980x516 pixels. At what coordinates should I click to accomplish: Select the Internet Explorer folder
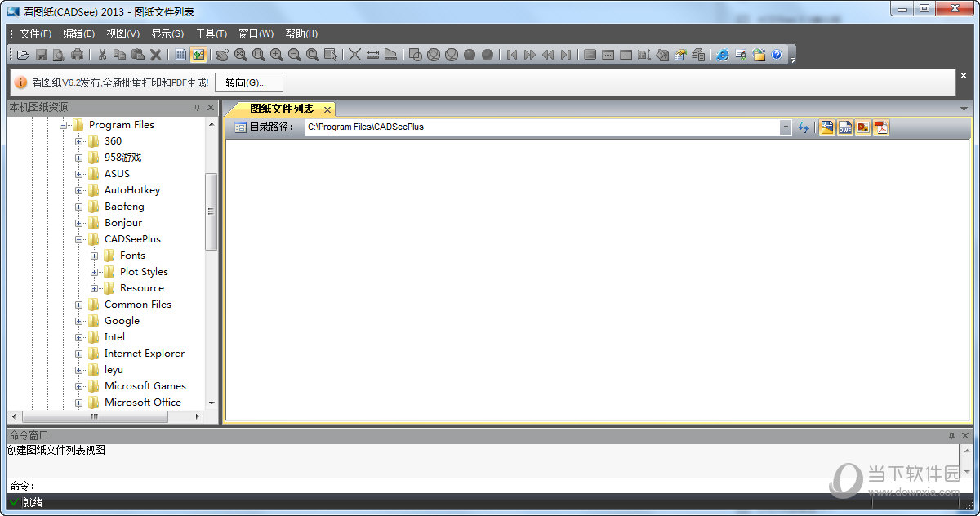click(x=144, y=354)
